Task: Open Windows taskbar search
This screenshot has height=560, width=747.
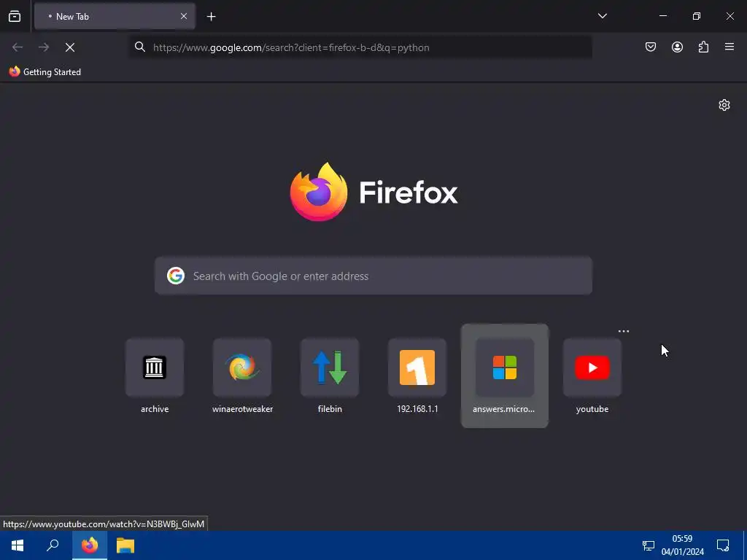Action: click(x=53, y=545)
